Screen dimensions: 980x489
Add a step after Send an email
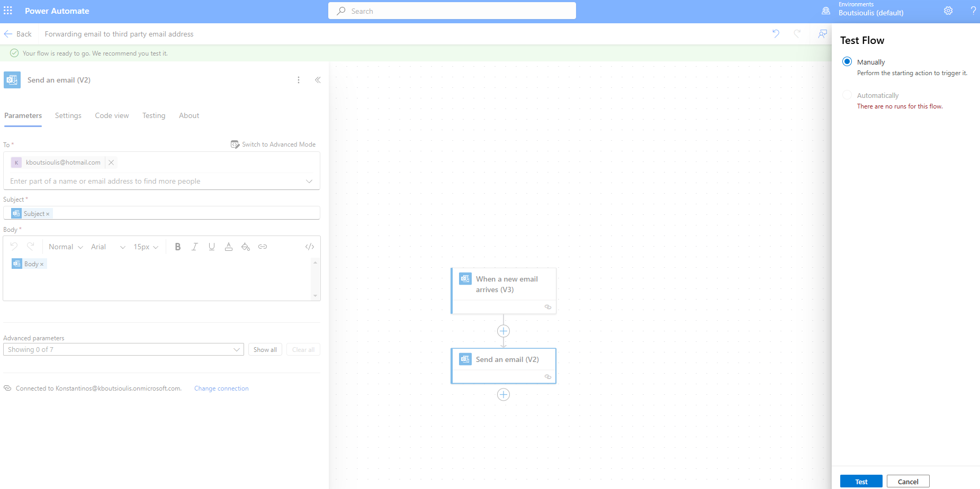[504, 394]
